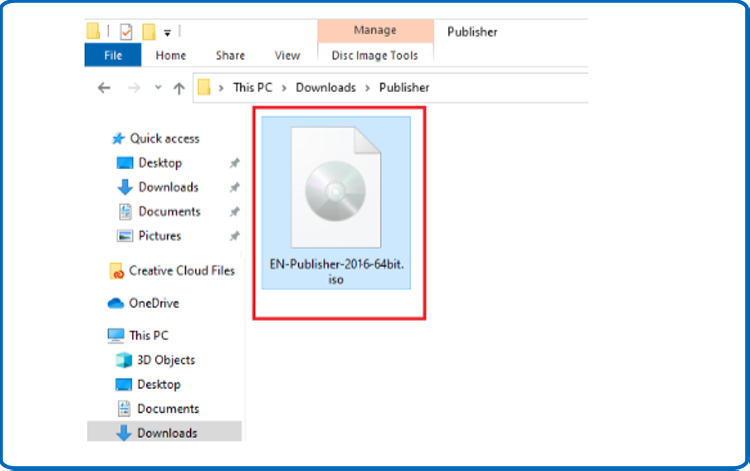Viewport: 750px width, 471px height.
Task: Open Creative Cloud Files folder
Action: 182,271
